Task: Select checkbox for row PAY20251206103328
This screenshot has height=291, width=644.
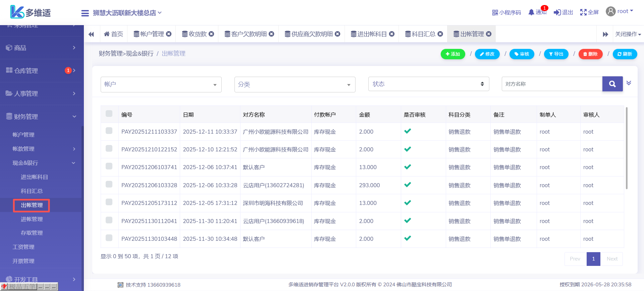Action: [109, 184]
